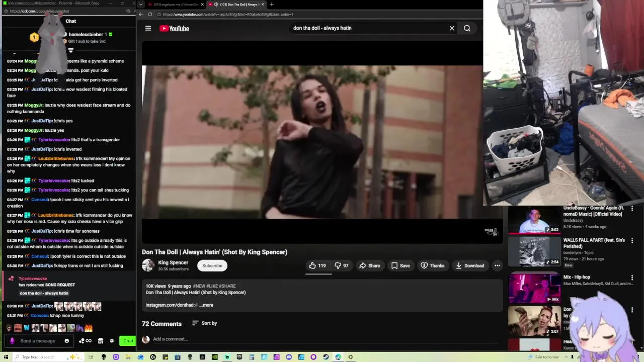Open Epic Games launcher from taskbar

click(239, 357)
